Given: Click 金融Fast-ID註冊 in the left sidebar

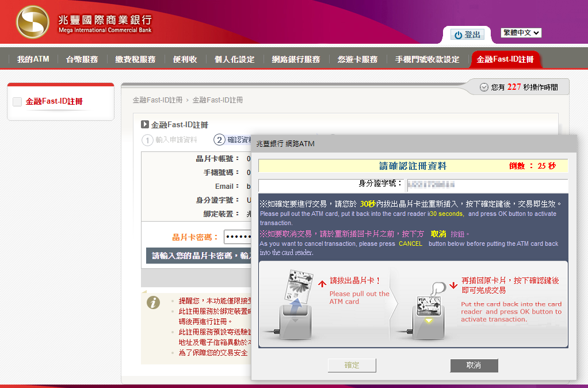Looking at the screenshot, I should [x=54, y=101].
